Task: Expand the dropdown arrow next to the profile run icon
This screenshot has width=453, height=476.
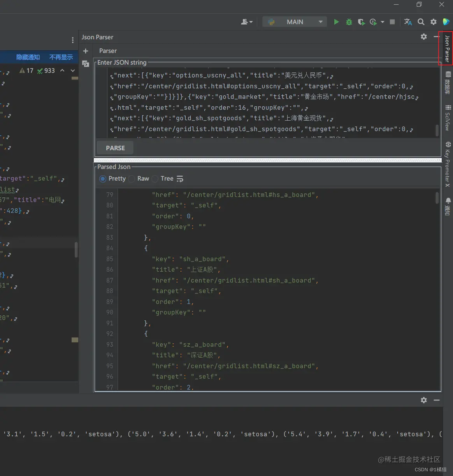Action: pyautogui.click(x=383, y=22)
